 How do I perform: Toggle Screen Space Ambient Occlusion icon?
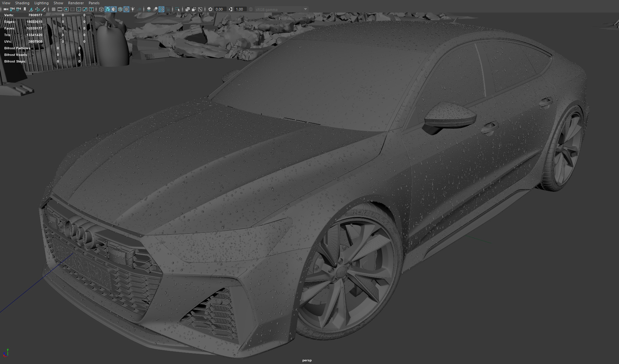[149, 9]
